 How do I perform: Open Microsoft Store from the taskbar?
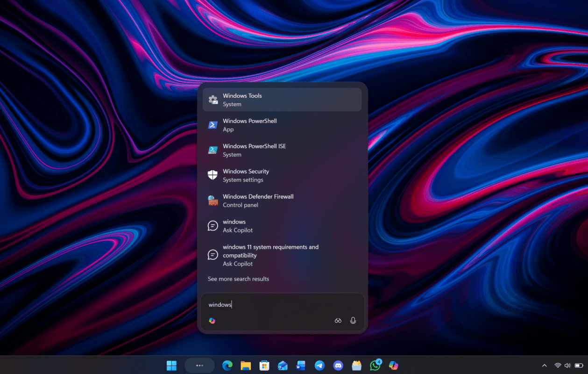point(264,365)
